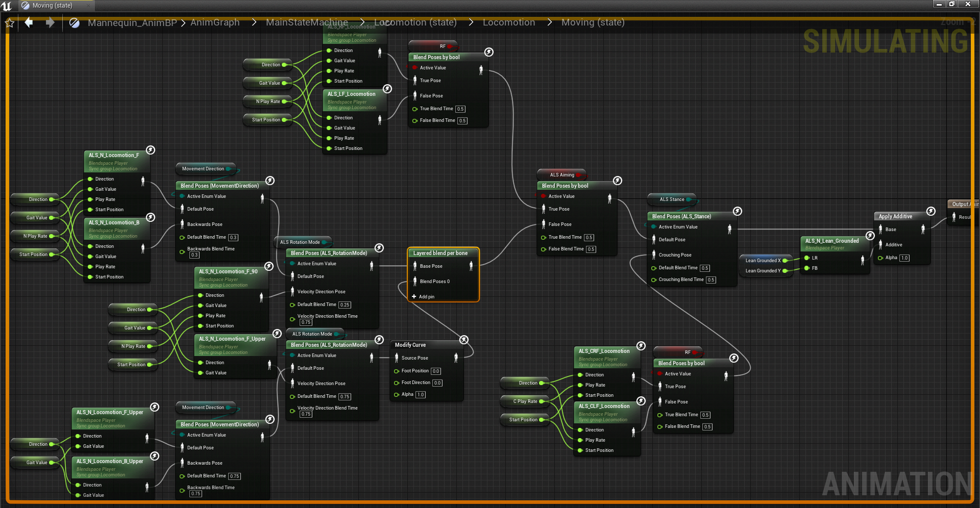Minimize the editor window

coord(939,4)
